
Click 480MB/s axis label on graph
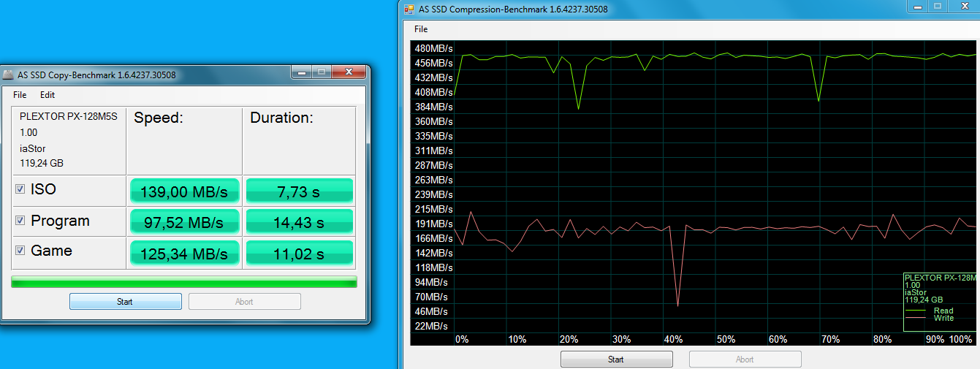click(434, 48)
